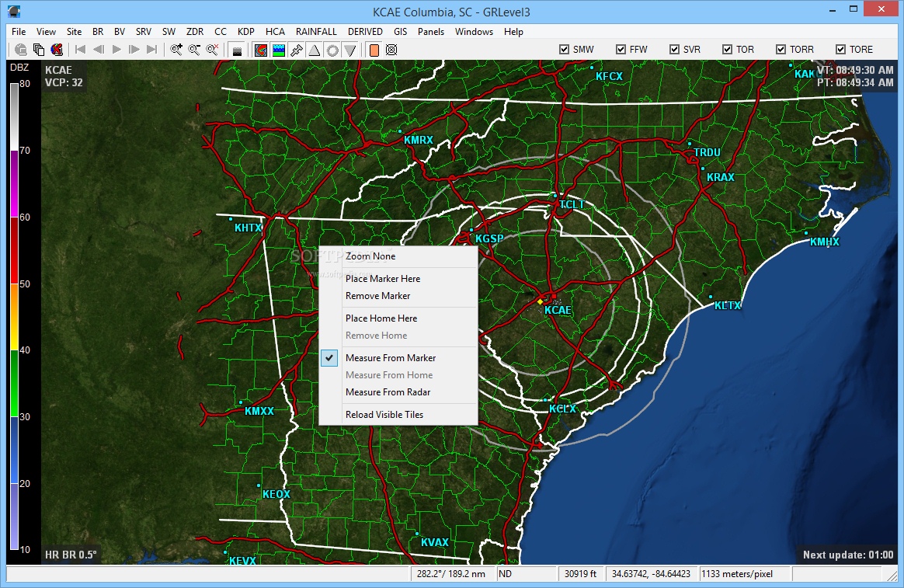The image size is (904, 588).
Task: Click the zoom in magnifier icon
Action: (176, 50)
